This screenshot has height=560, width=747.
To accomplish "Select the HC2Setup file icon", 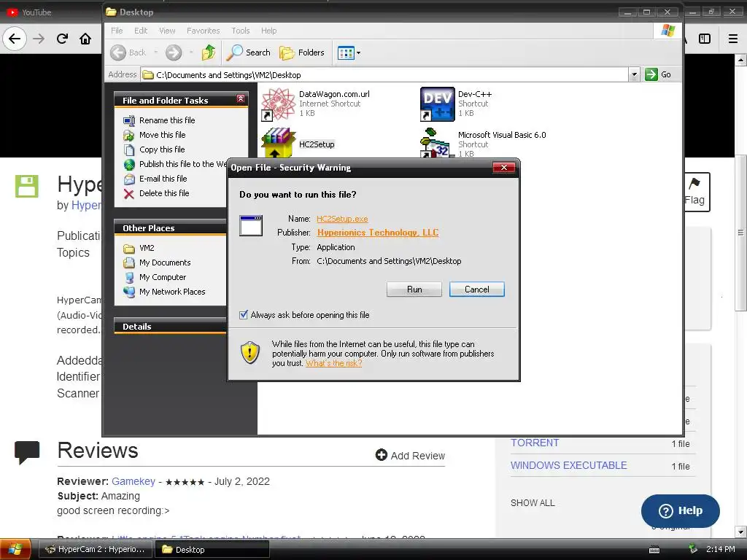I will (x=278, y=144).
